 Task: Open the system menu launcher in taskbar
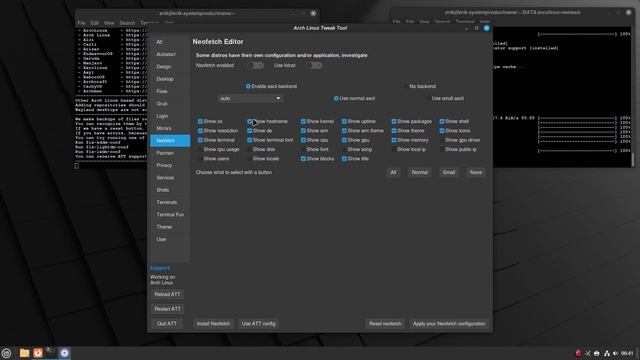tap(6, 353)
